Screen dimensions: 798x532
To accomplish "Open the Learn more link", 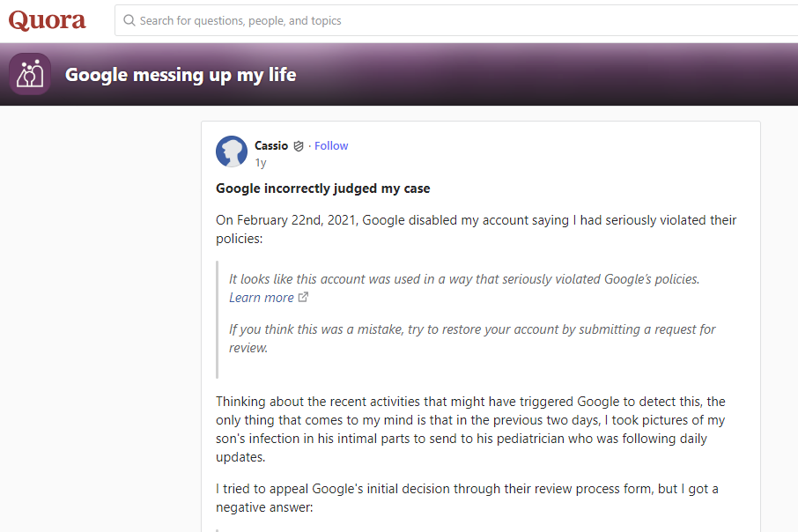I will (x=262, y=298).
